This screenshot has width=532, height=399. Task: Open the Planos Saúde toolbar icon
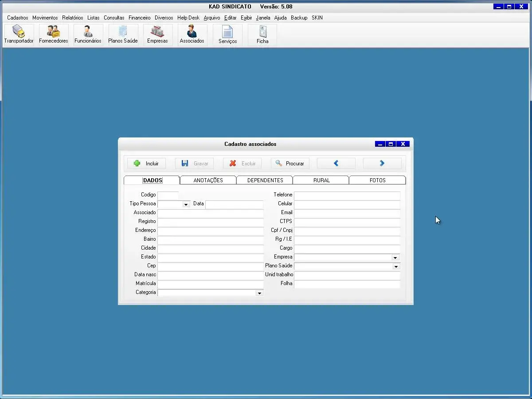click(123, 35)
